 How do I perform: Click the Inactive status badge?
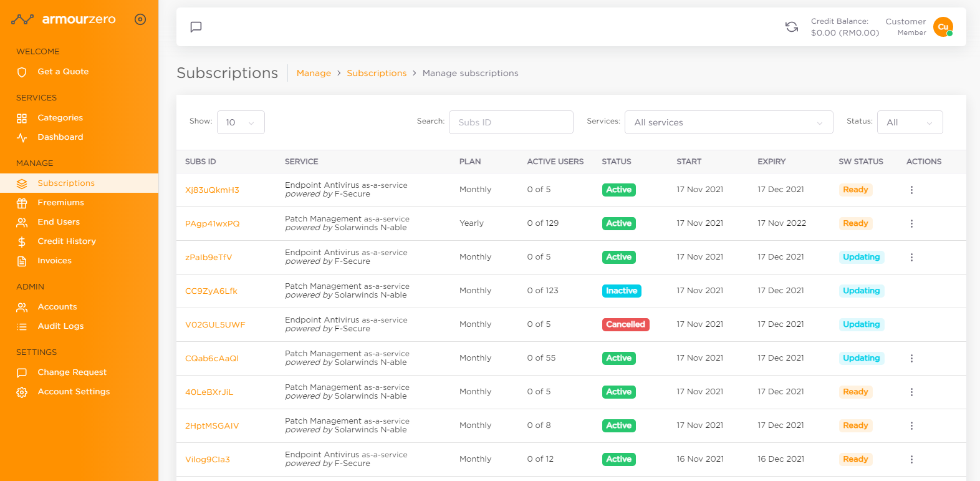tap(622, 291)
